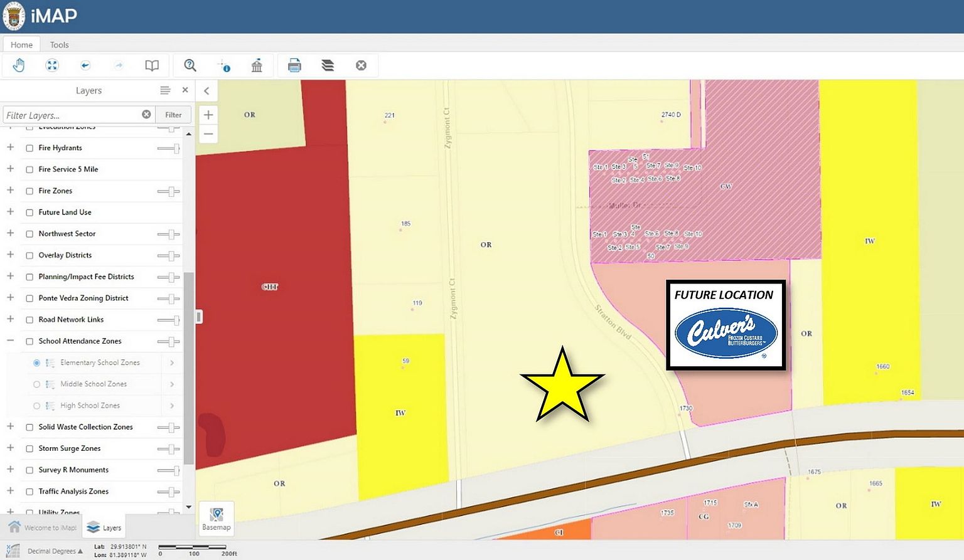Select the Layers bottom tab
The width and height of the screenshot is (964, 560).
[104, 527]
